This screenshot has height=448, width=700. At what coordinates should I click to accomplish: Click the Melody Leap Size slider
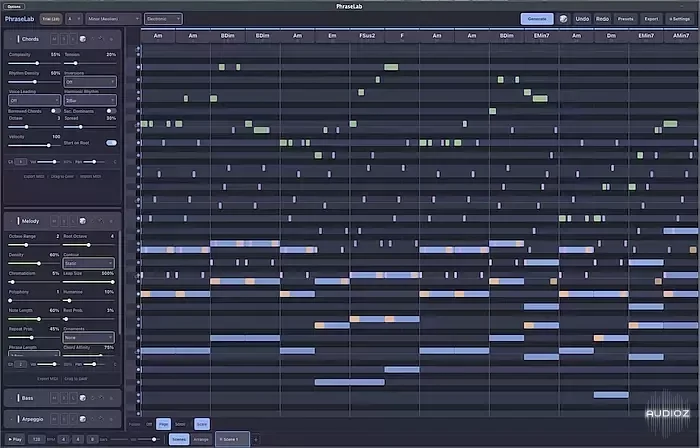coord(88,282)
